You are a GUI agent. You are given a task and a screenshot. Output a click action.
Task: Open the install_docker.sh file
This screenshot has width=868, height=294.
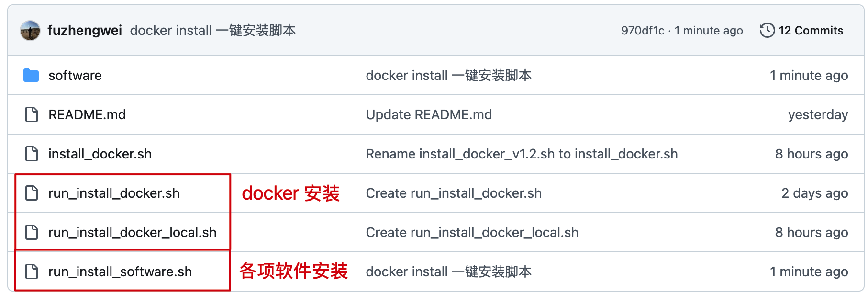pyautogui.click(x=100, y=154)
